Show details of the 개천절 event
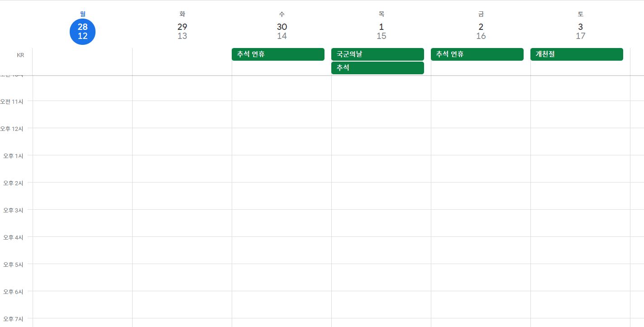644x327 pixels. [x=577, y=54]
